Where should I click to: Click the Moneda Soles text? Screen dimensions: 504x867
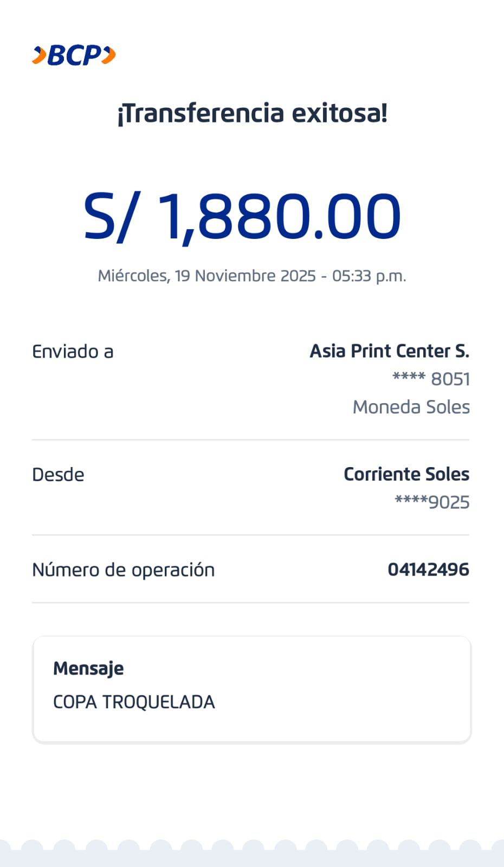click(411, 407)
